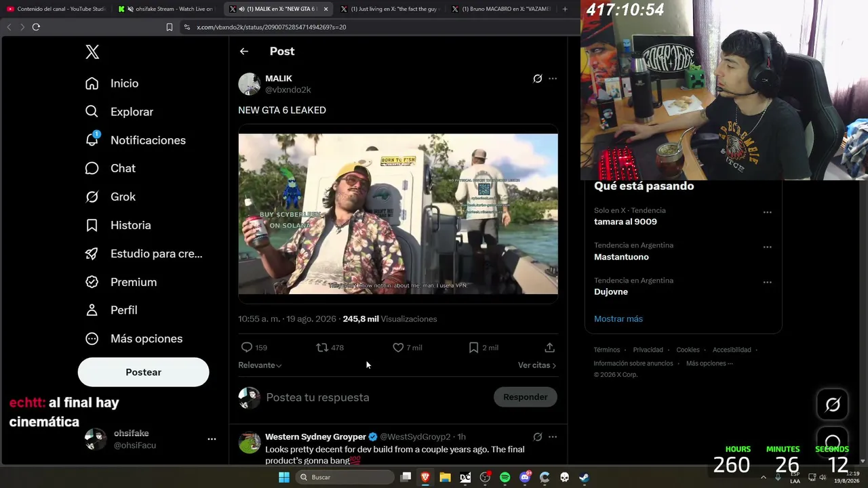This screenshot has height=488, width=868.
Task: Open options for Mastantuono trend
Action: [x=768, y=247]
